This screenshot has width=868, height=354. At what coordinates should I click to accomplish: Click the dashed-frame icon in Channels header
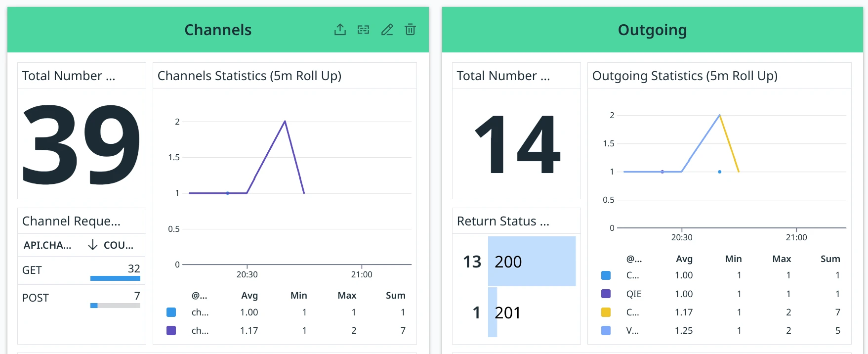point(364,30)
